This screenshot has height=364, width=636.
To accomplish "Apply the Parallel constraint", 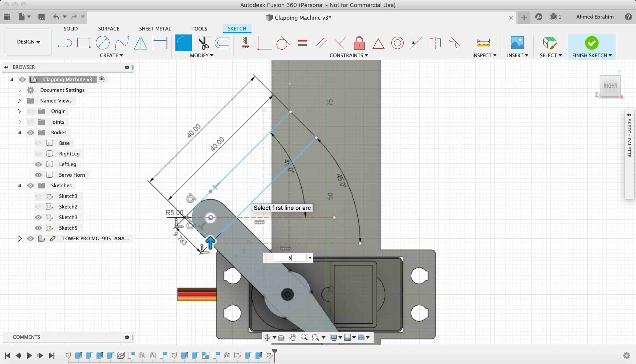I will coord(321,43).
